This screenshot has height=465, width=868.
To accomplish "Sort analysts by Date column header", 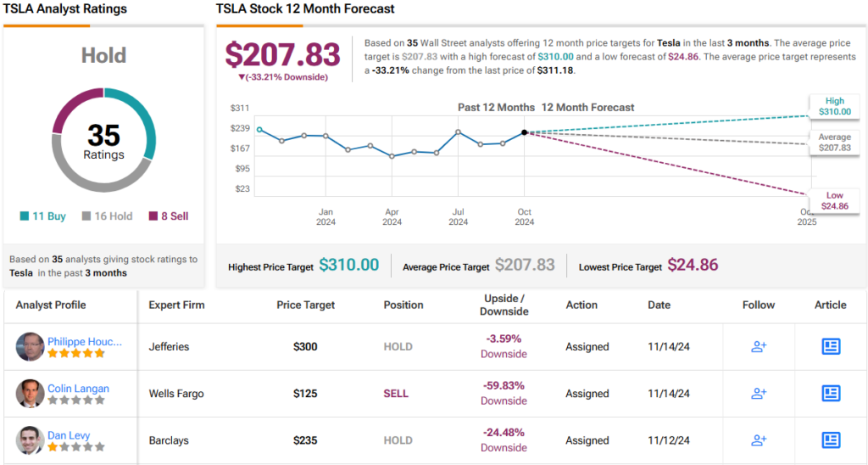I will click(659, 305).
